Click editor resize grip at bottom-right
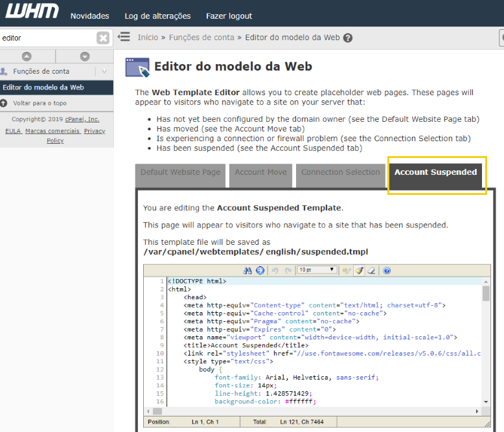Screen dimensions: 504x432 tap(487, 424)
